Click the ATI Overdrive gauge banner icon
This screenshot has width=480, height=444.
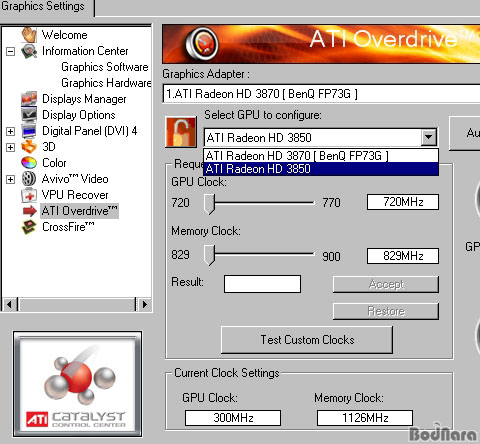click(202, 44)
